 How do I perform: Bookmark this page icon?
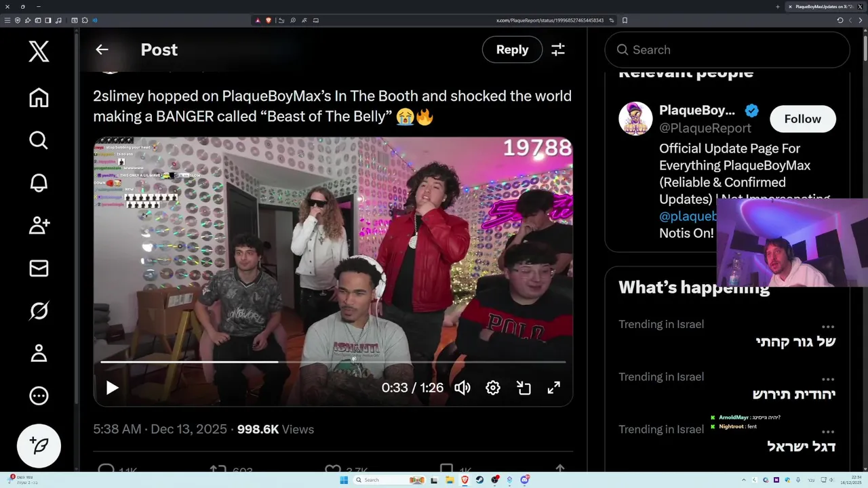pyautogui.click(x=625, y=20)
